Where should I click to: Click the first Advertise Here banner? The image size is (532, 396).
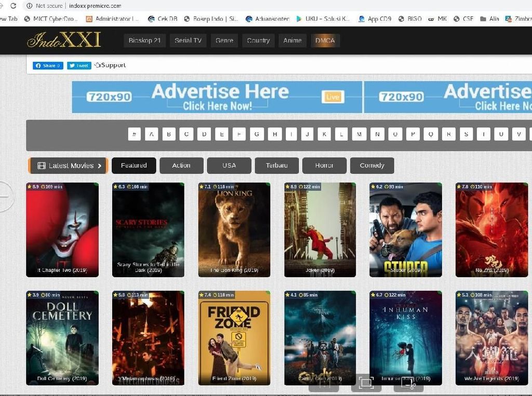tap(217, 97)
